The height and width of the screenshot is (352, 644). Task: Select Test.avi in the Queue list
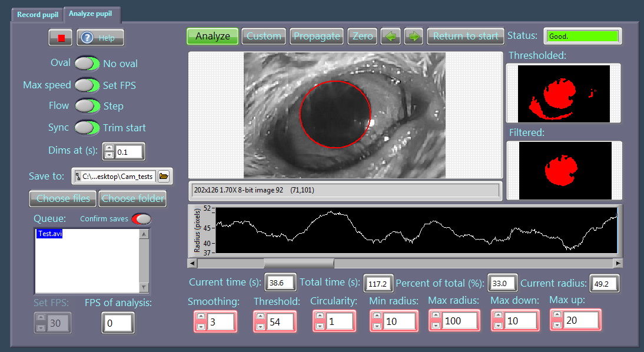tap(50, 234)
